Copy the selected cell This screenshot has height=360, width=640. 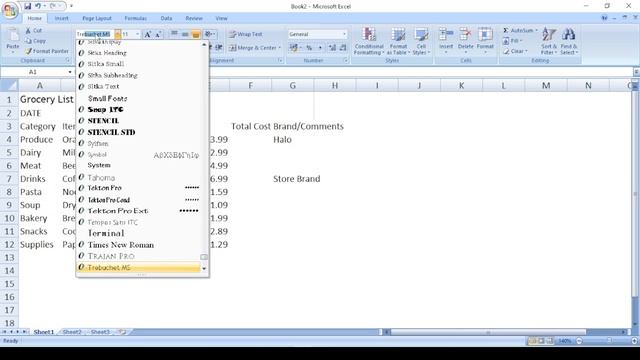(35, 41)
